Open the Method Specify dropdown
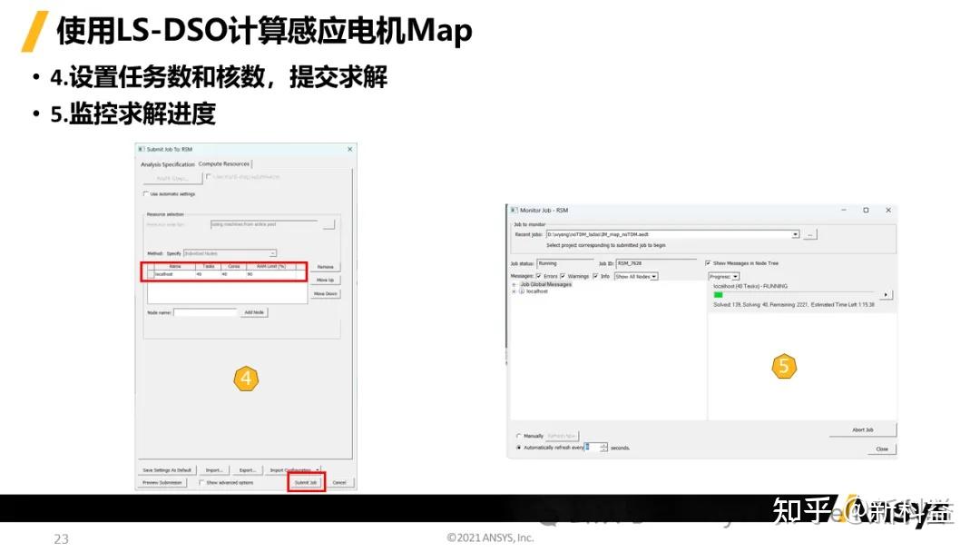The width and height of the screenshot is (980, 552). [x=230, y=253]
